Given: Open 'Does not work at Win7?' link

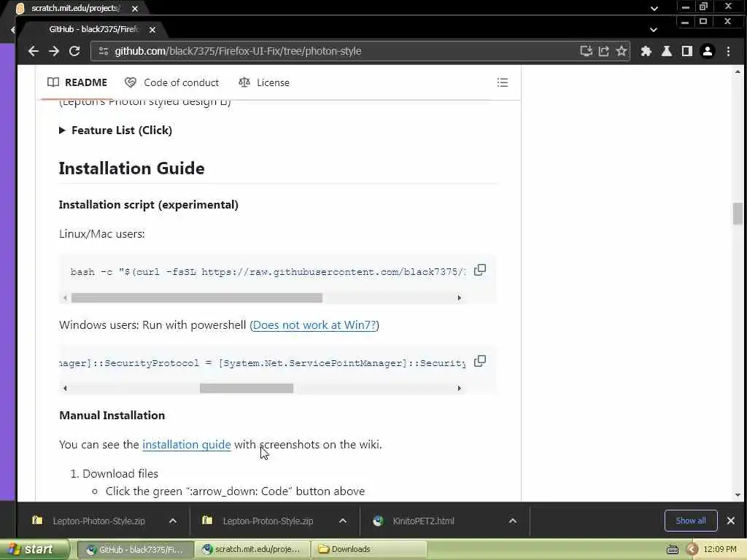Looking at the screenshot, I should coord(314,325).
